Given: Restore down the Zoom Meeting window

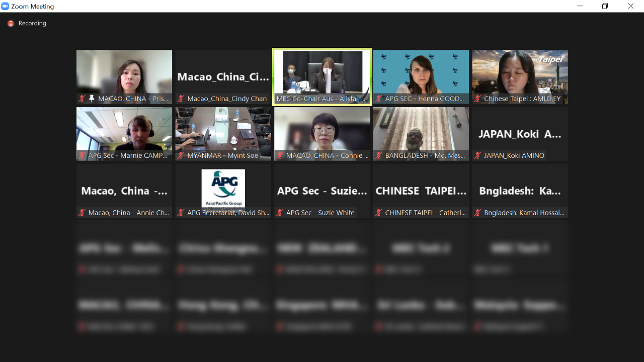Looking at the screenshot, I should pyautogui.click(x=605, y=6).
